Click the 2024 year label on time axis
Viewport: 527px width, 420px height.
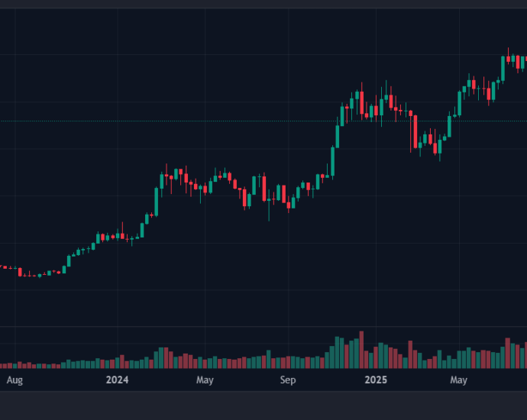tap(117, 380)
